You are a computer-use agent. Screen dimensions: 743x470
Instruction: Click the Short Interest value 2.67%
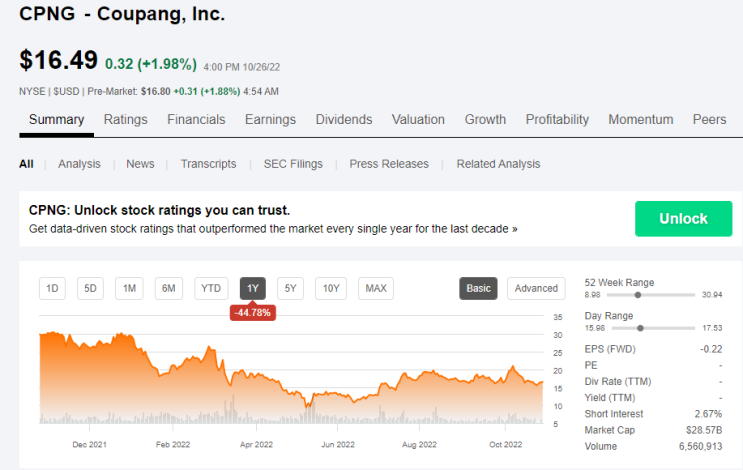pos(708,414)
